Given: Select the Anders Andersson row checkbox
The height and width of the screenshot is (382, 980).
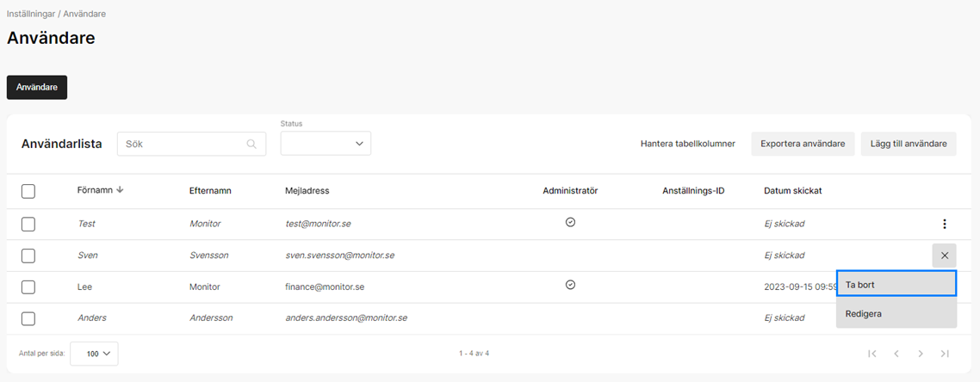Looking at the screenshot, I should (28, 318).
